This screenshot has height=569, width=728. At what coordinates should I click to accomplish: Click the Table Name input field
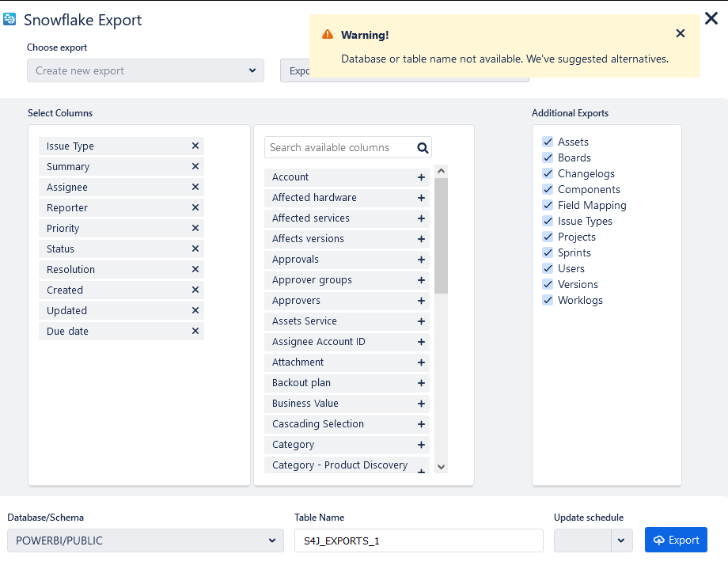point(419,541)
